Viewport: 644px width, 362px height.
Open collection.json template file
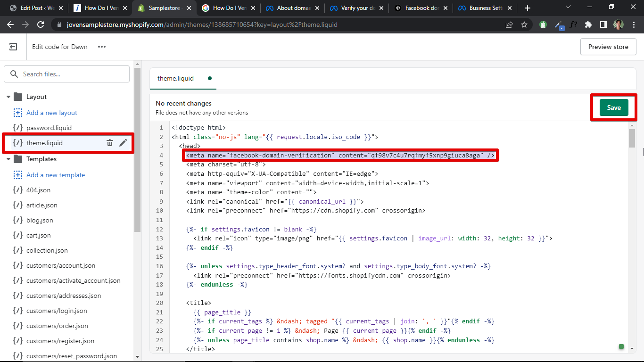pyautogui.click(x=47, y=250)
